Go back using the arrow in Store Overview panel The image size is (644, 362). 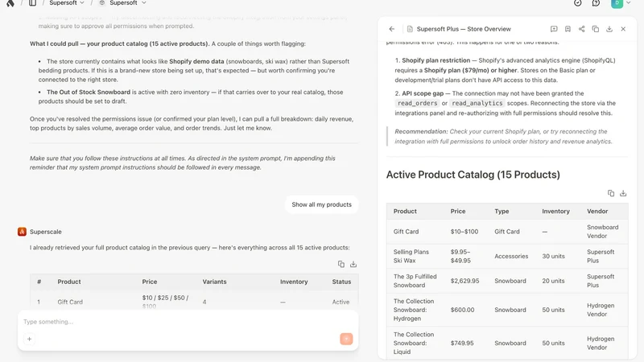[392, 29]
